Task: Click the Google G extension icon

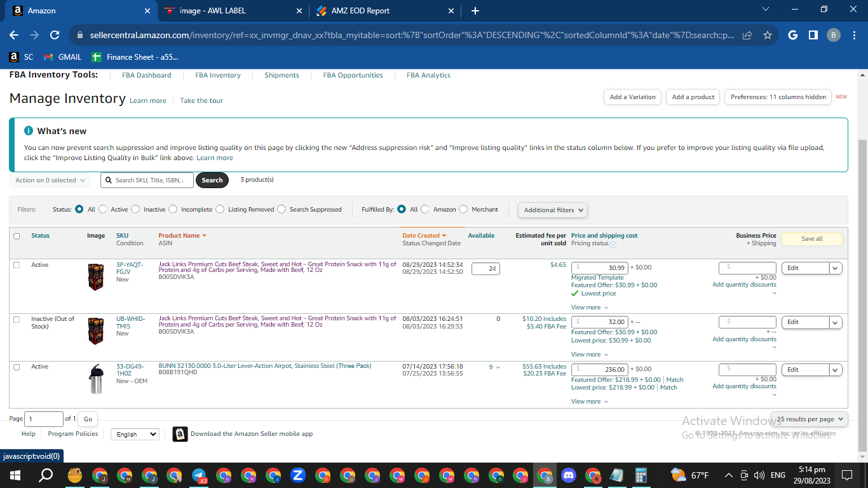Action: [793, 36]
